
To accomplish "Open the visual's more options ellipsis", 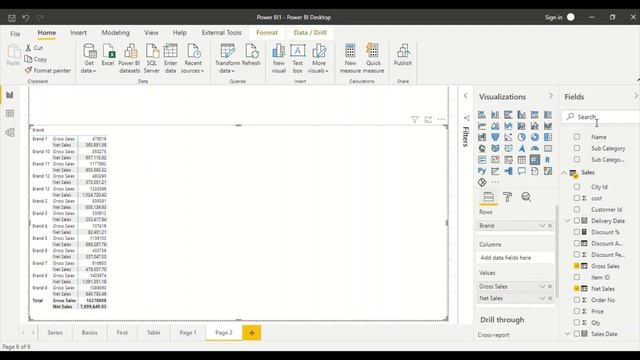I will point(441,120).
